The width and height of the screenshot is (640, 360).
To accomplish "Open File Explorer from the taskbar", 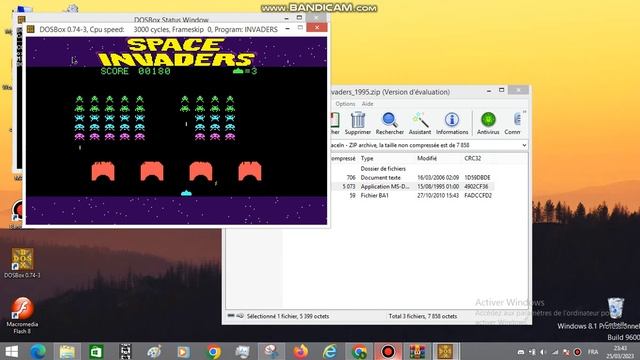I will tap(67, 351).
